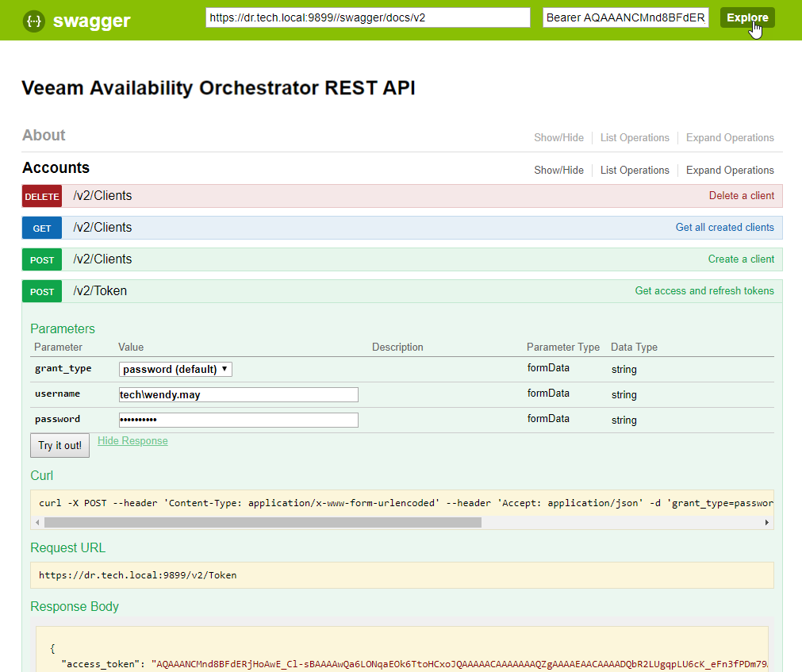This screenshot has width=802, height=672.
Task: Click POST badge for /v2/Clients
Action: pyautogui.click(x=42, y=259)
